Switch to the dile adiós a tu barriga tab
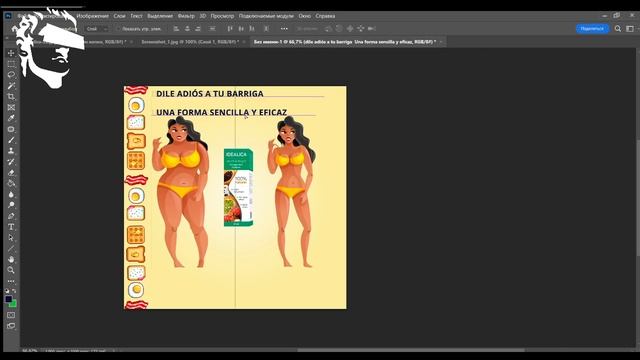 click(345, 42)
